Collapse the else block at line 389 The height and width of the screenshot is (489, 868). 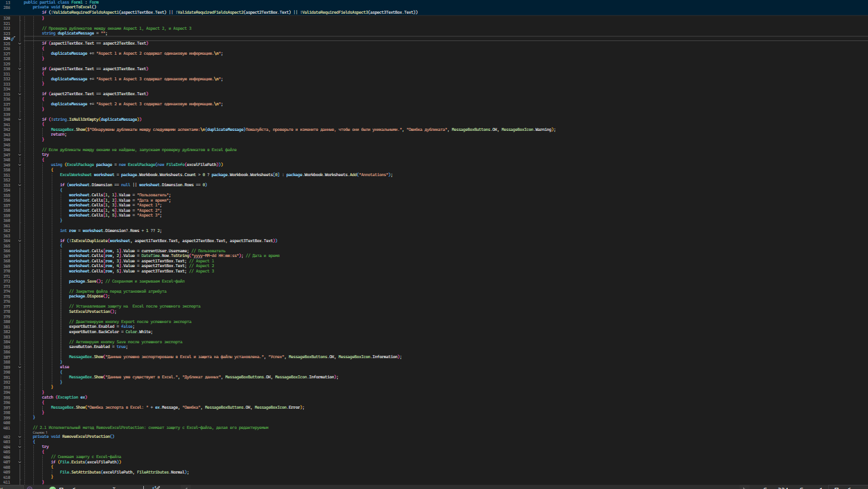pyautogui.click(x=20, y=367)
